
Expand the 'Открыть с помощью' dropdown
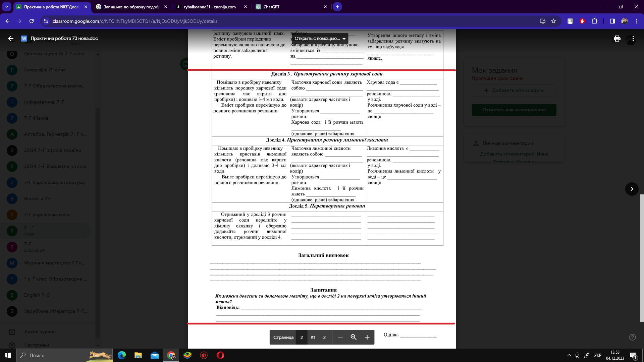click(x=320, y=39)
